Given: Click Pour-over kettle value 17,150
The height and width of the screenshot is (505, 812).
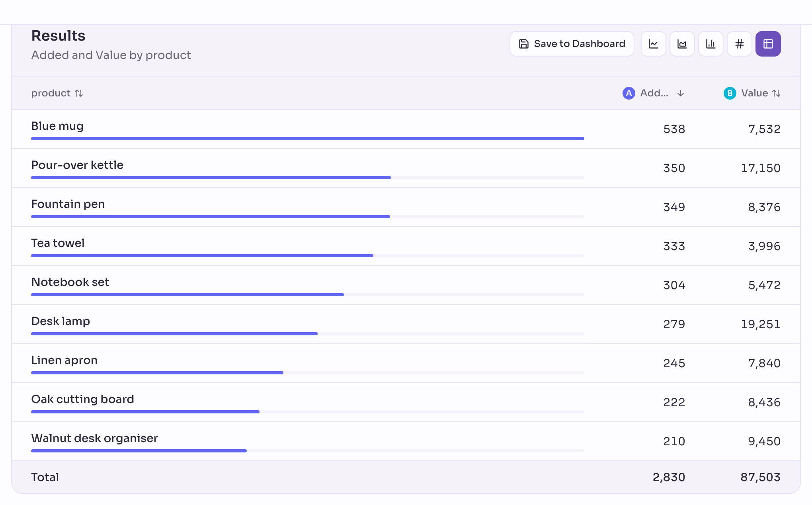Looking at the screenshot, I should (761, 168).
